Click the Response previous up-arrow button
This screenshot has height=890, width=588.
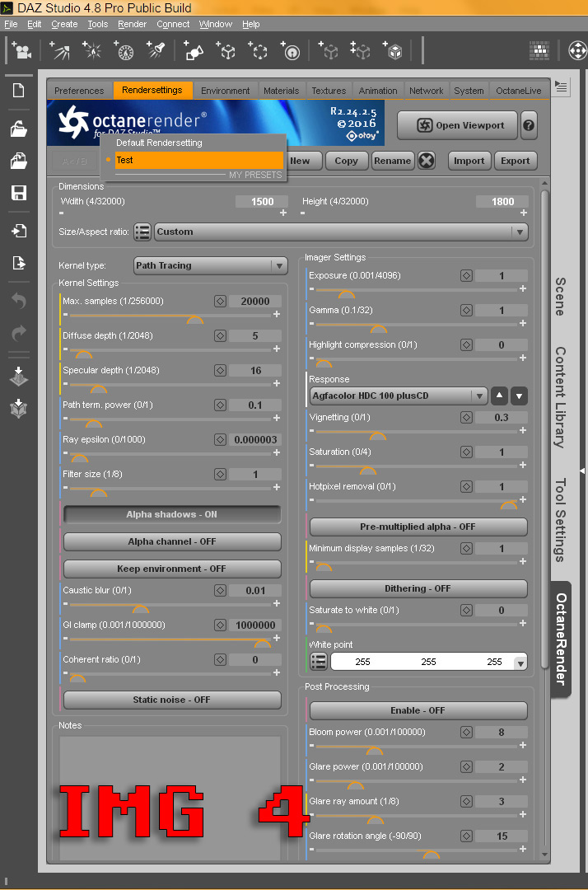(499, 396)
